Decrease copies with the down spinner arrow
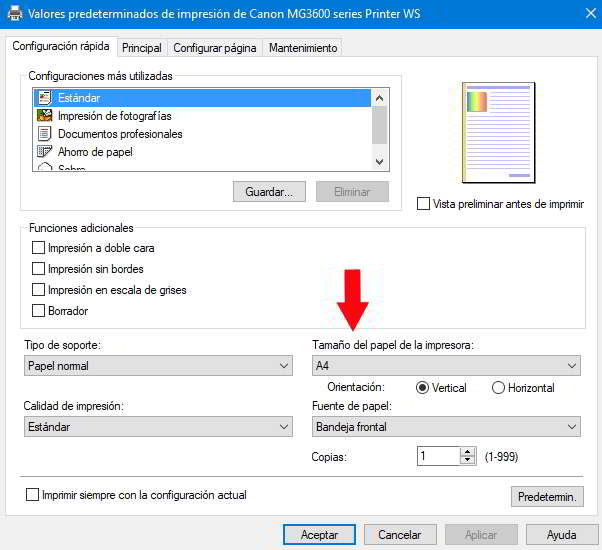Screen dimensions: 602x550 [x=468, y=460]
